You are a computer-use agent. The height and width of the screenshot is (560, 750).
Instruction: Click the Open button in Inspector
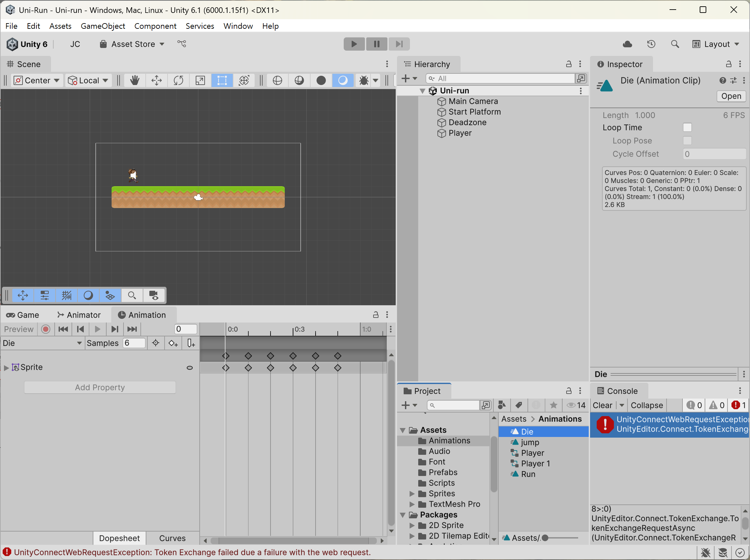point(731,96)
